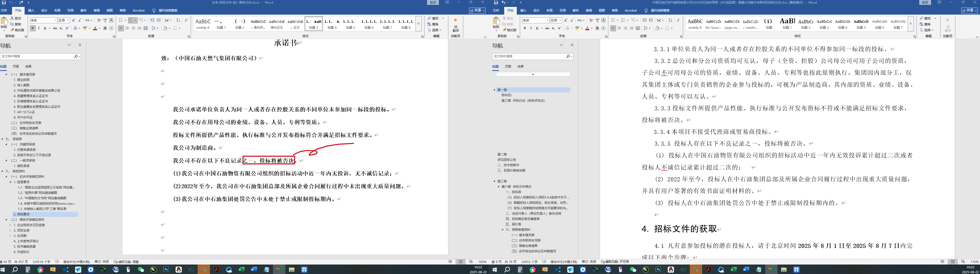Open 插入 tab in left Word window
The width and height of the screenshot is (980, 274).
coord(31,11)
